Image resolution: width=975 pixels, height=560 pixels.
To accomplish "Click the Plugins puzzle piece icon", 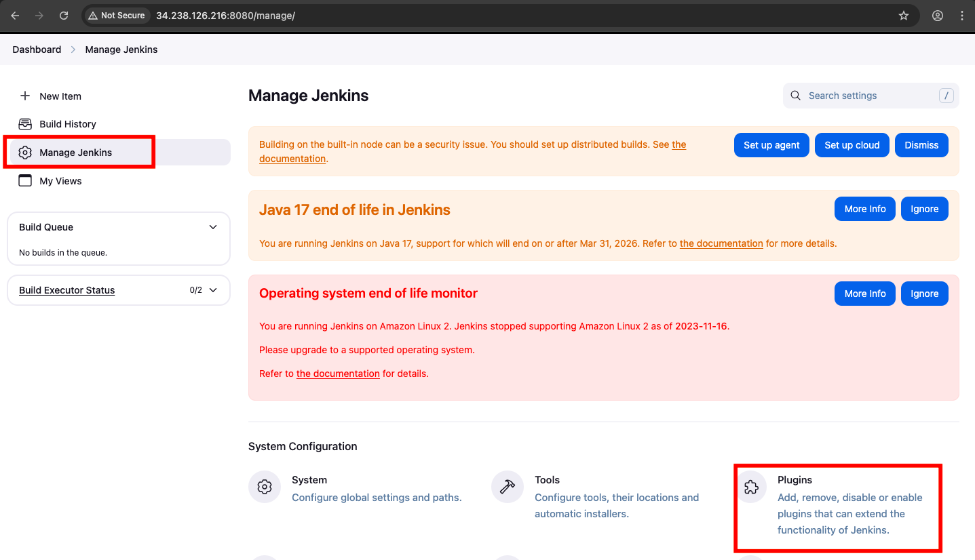I will tap(750, 487).
